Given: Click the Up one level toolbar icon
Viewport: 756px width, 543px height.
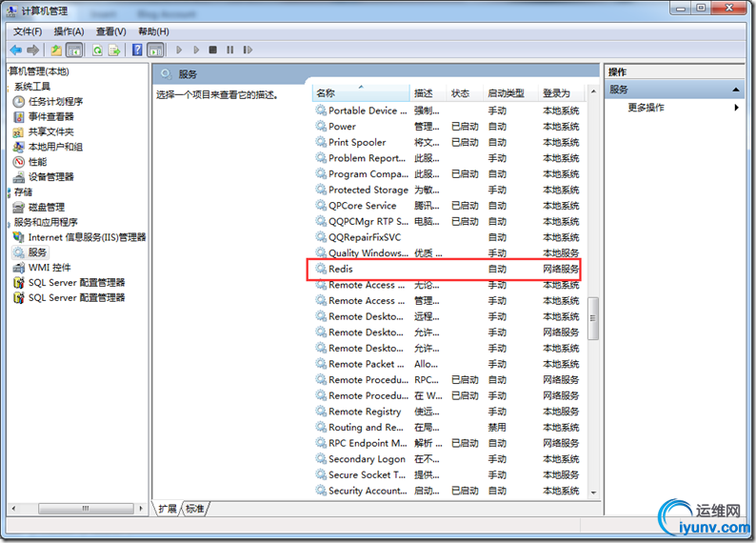Looking at the screenshot, I should [56, 50].
